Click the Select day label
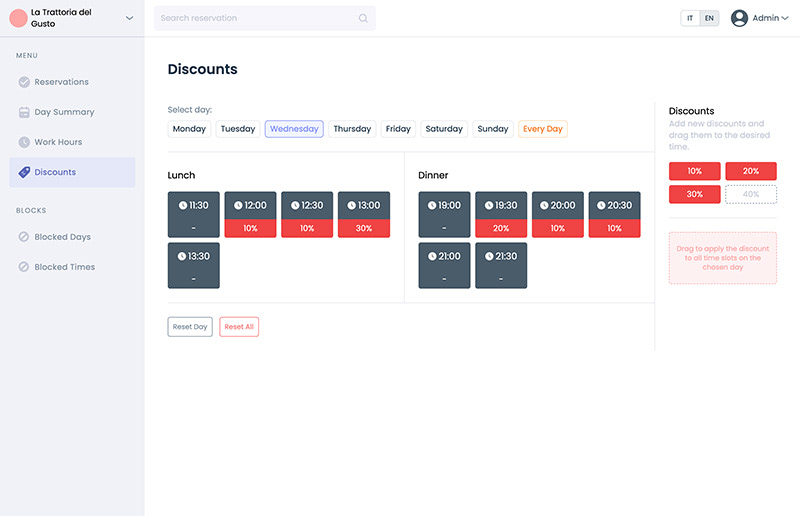The width and height of the screenshot is (800, 516). [190, 110]
